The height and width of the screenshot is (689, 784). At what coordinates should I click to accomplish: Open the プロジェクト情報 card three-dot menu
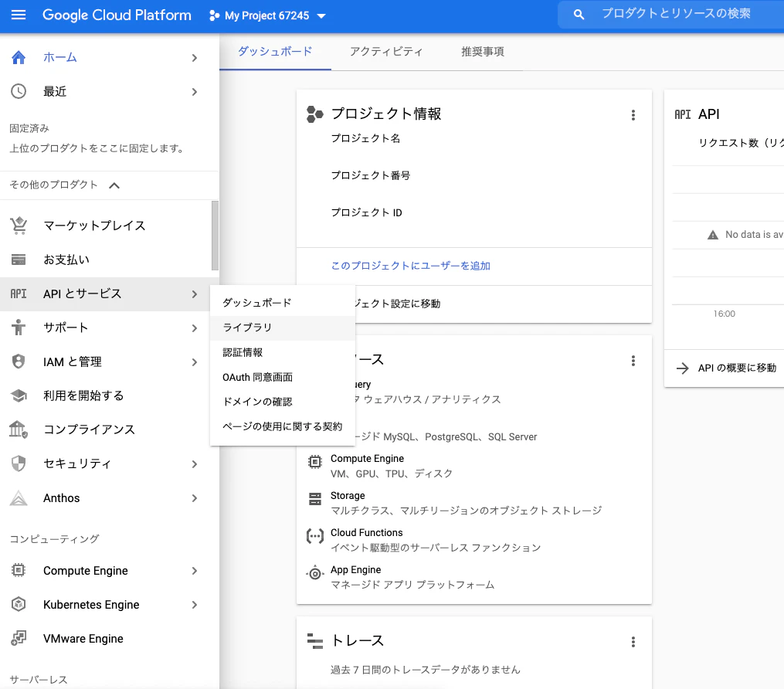pos(633,115)
